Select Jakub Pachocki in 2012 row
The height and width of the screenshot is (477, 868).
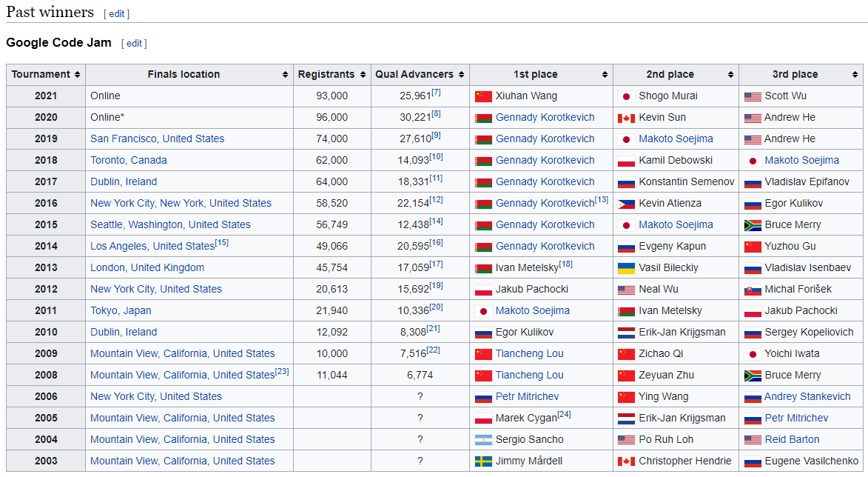tap(532, 289)
